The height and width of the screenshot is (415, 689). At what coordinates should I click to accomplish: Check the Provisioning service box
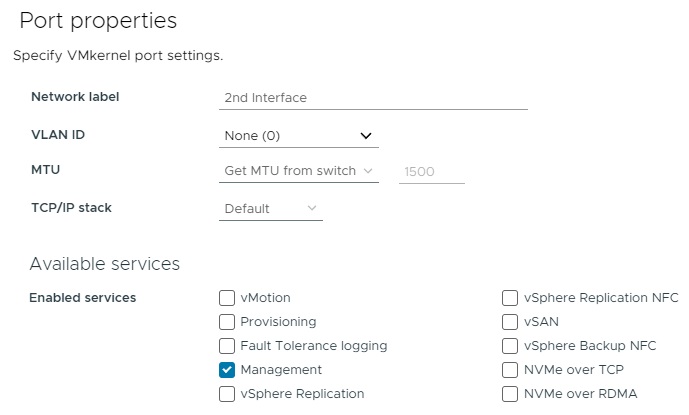click(227, 322)
